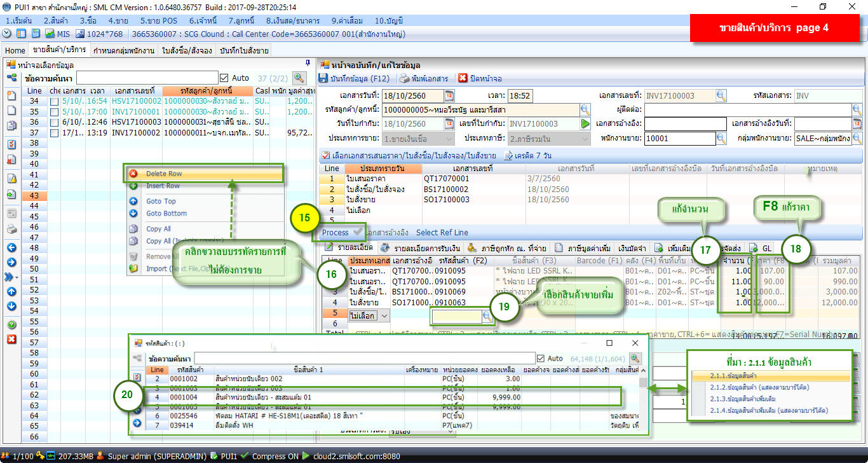Click the Process button
The image size is (868, 463).
pyautogui.click(x=335, y=233)
